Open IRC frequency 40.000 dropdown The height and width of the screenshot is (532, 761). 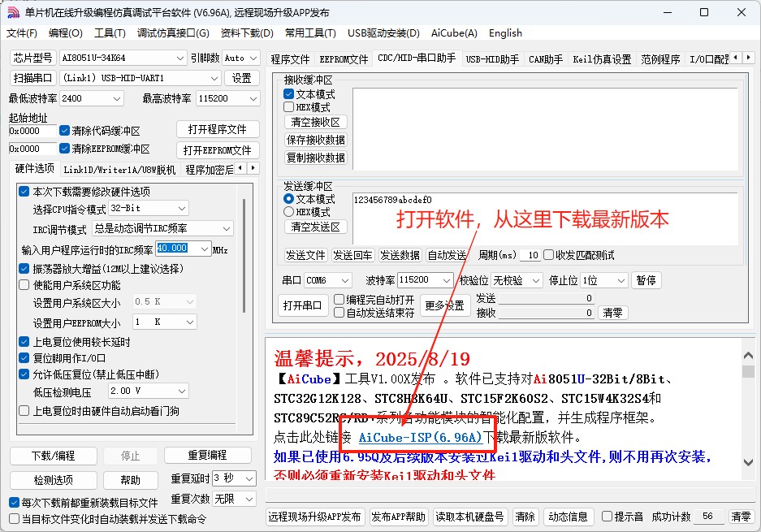click(x=184, y=249)
